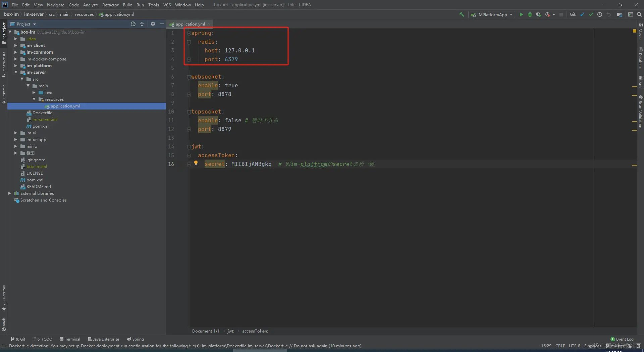Toggle the Commit side tool window
This screenshot has width=644, height=352.
[x=4, y=94]
